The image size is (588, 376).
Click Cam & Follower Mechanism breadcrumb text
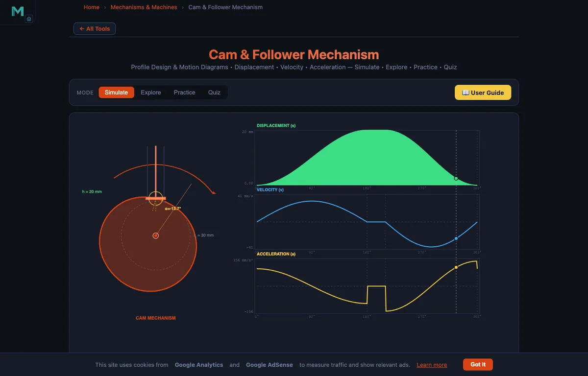click(225, 7)
